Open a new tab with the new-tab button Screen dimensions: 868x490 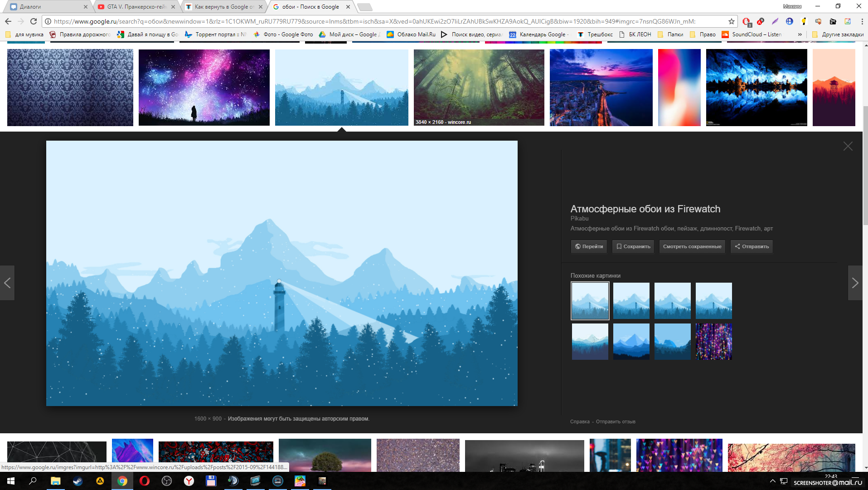coord(364,7)
